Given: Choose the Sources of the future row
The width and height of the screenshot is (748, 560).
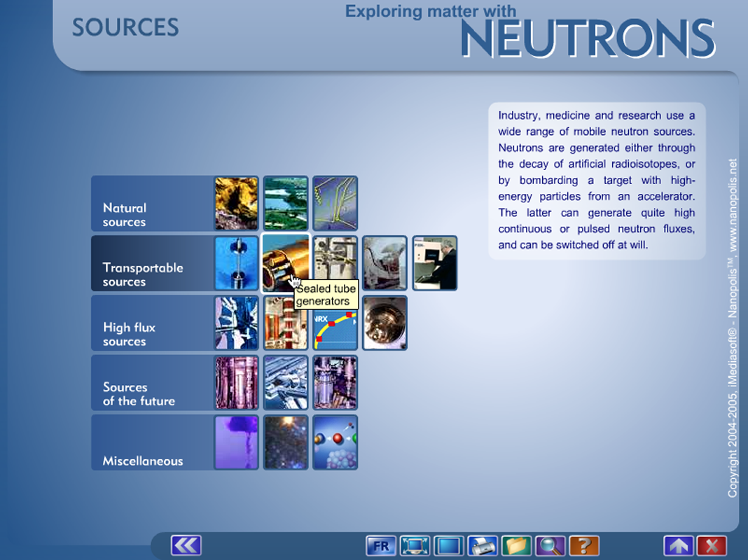Looking at the screenshot, I should coord(151,383).
